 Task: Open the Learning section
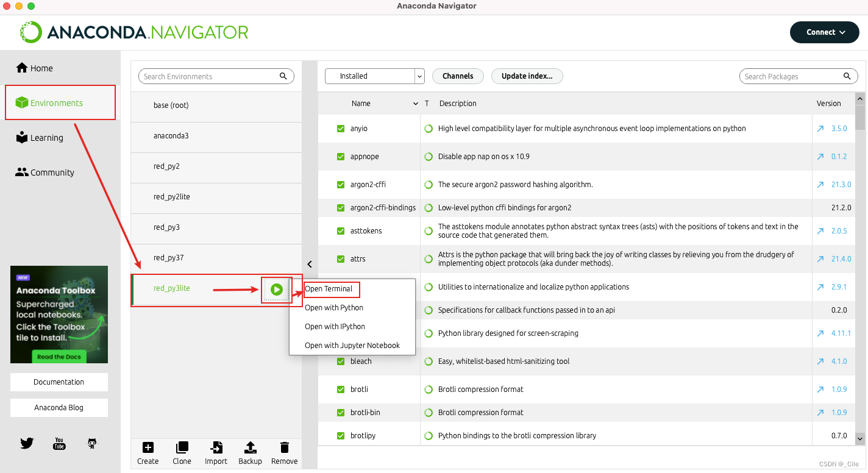[x=40, y=138]
